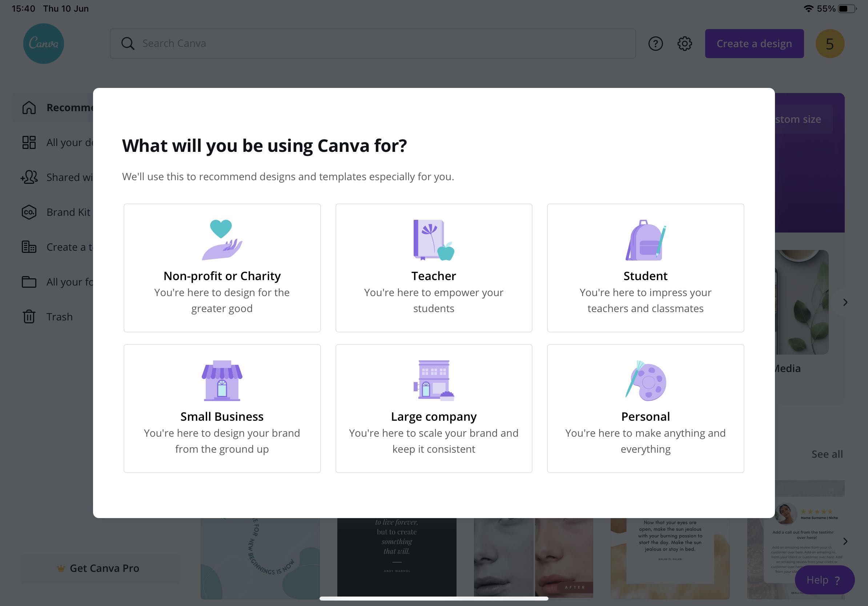Click the Brand Kit hexagon icon
Screen dimensions: 868x606
pos(29,212)
